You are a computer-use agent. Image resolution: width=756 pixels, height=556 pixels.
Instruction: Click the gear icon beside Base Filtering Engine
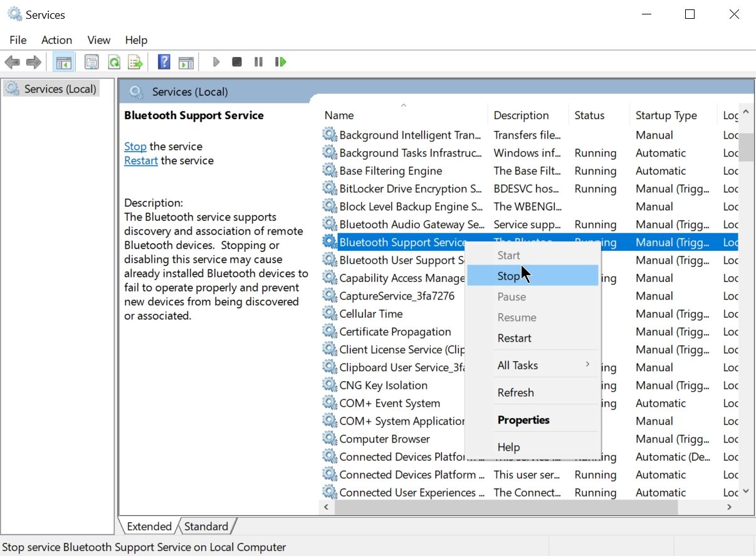pos(330,170)
